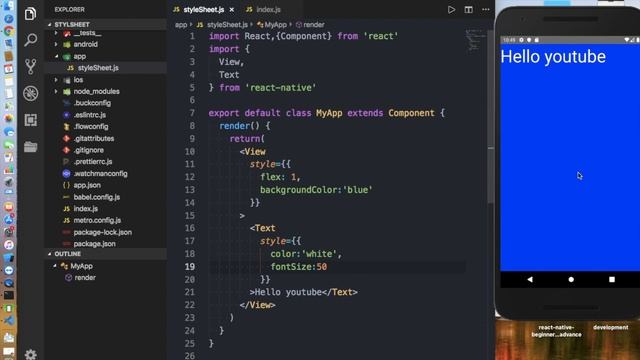
Task: Expand the node_modules folder
Action: pos(56,91)
